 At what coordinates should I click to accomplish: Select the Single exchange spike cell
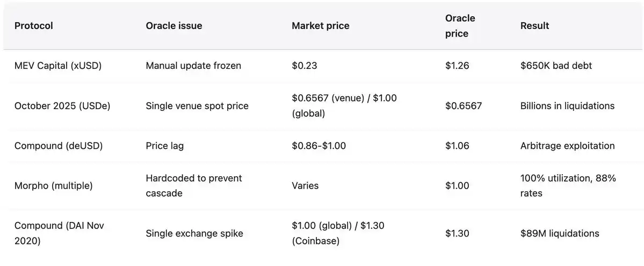point(194,233)
